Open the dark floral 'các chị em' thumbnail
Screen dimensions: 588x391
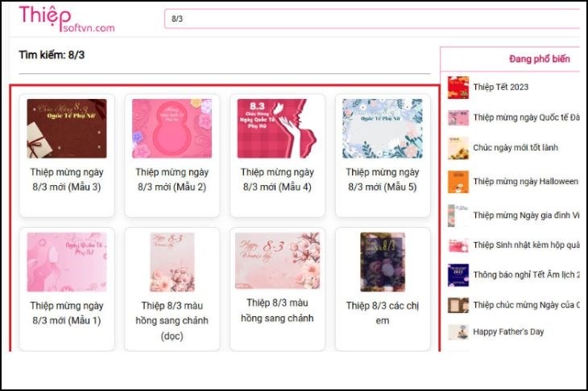[383, 262]
